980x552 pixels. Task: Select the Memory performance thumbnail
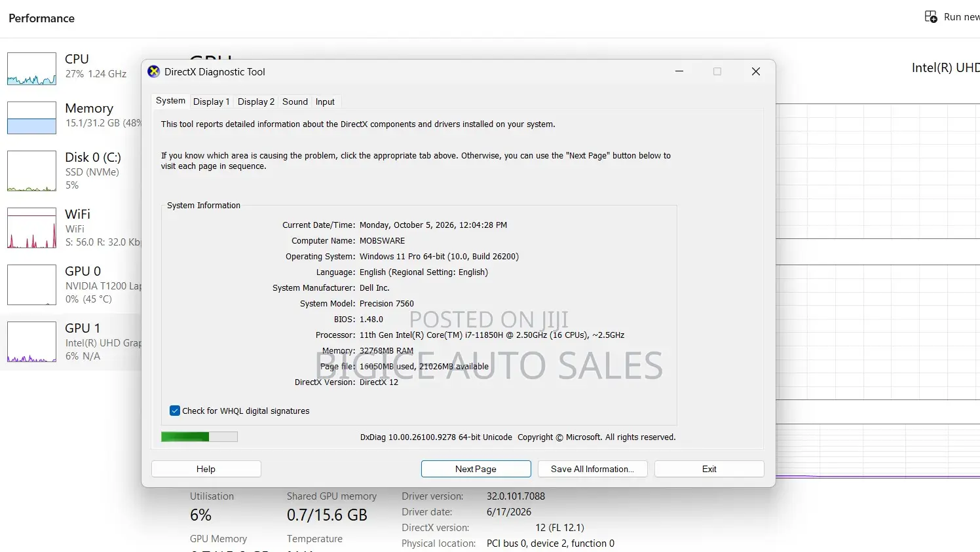point(31,118)
